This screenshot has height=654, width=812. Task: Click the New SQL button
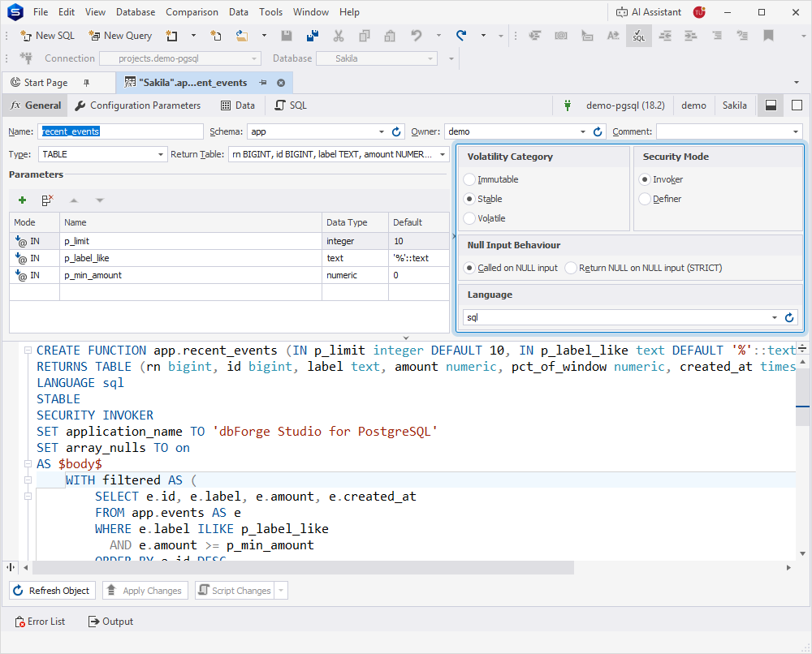(48, 36)
